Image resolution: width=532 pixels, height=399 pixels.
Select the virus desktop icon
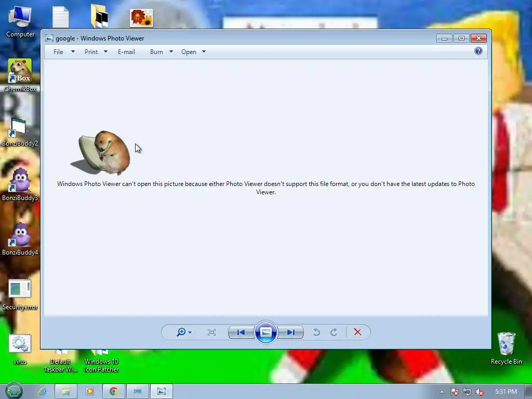20,350
